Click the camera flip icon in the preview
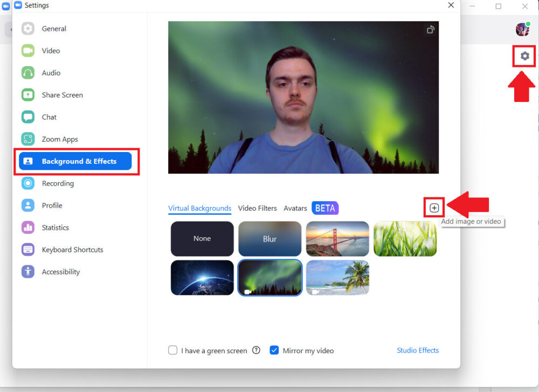The height and width of the screenshot is (392, 539). click(430, 30)
